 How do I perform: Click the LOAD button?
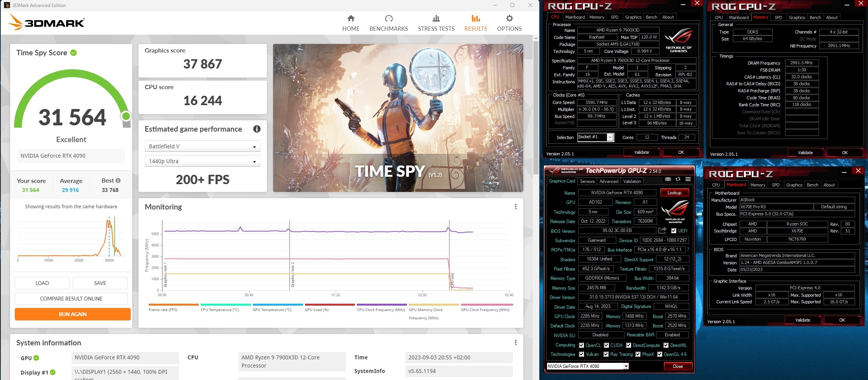pos(42,283)
